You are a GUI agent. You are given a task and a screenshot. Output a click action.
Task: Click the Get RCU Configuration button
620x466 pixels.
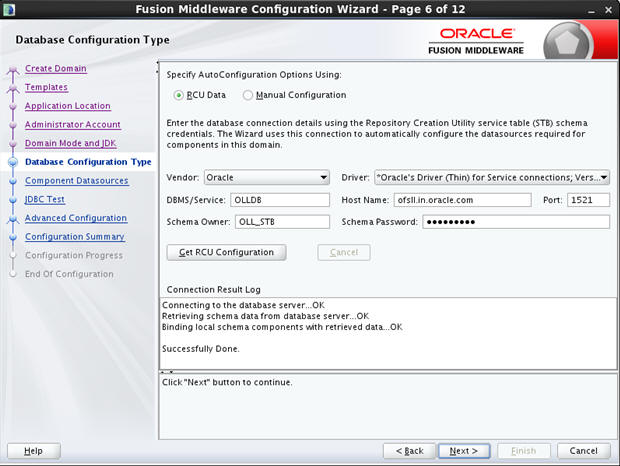(x=227, y=252)
